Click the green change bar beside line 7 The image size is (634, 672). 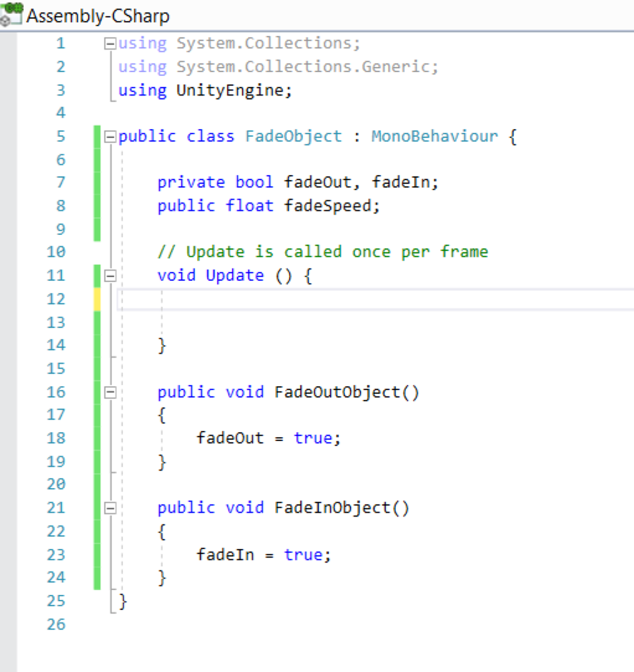[96, 182]
